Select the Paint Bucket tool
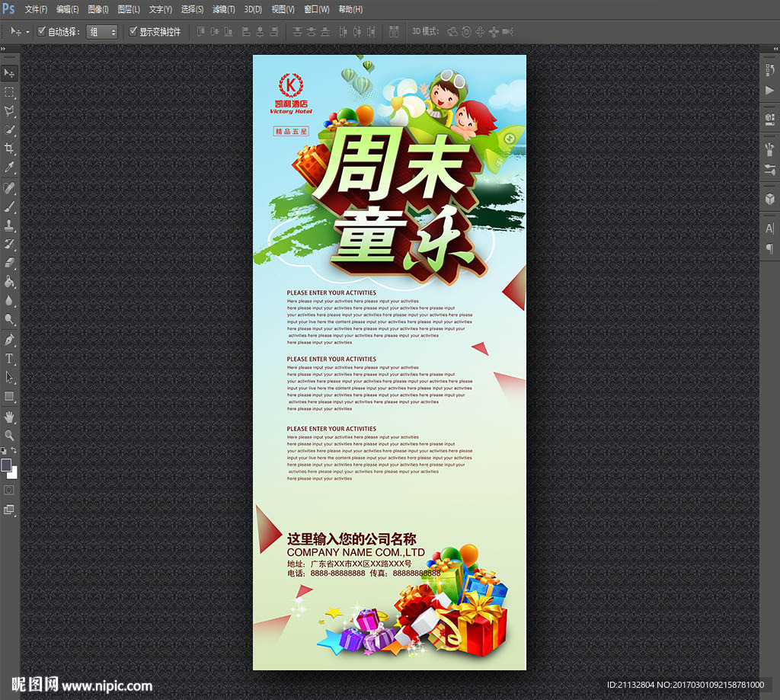The image size is (780, 700). (9, 282)
